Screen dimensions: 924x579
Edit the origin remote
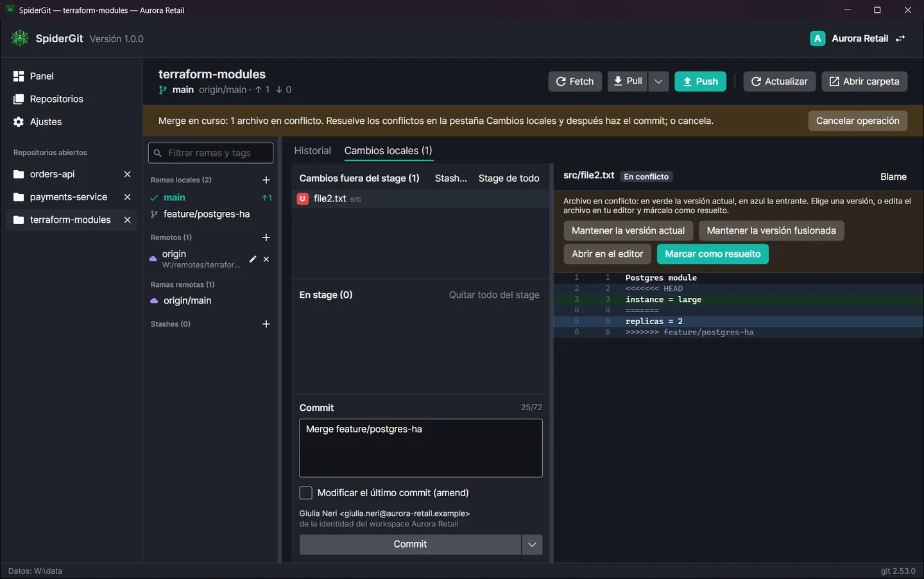pyautogui.click(x=253, y=259)
